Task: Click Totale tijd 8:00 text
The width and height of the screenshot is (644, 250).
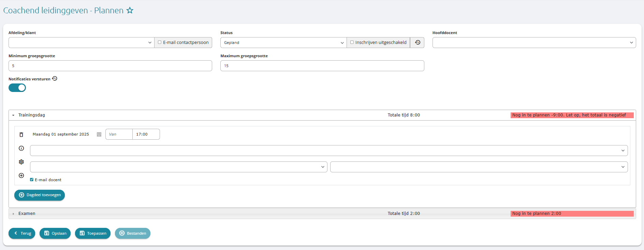Action: pyautogui.click(x=404, y=115)
